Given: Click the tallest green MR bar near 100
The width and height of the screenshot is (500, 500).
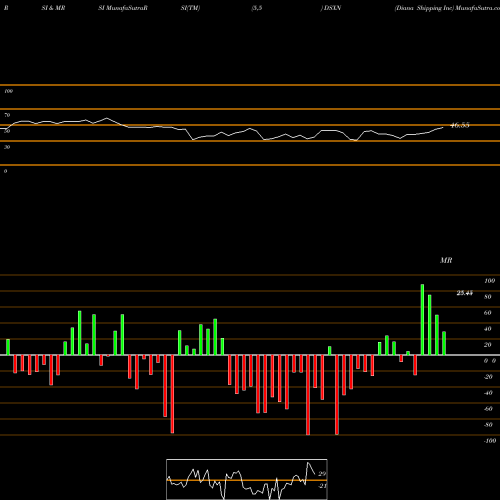Looking at the screenshot, I should [x=422, y=320].
